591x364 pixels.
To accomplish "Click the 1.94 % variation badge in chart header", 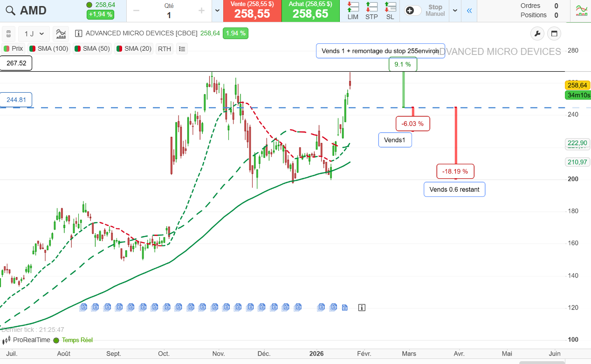I will click(235, 34).
